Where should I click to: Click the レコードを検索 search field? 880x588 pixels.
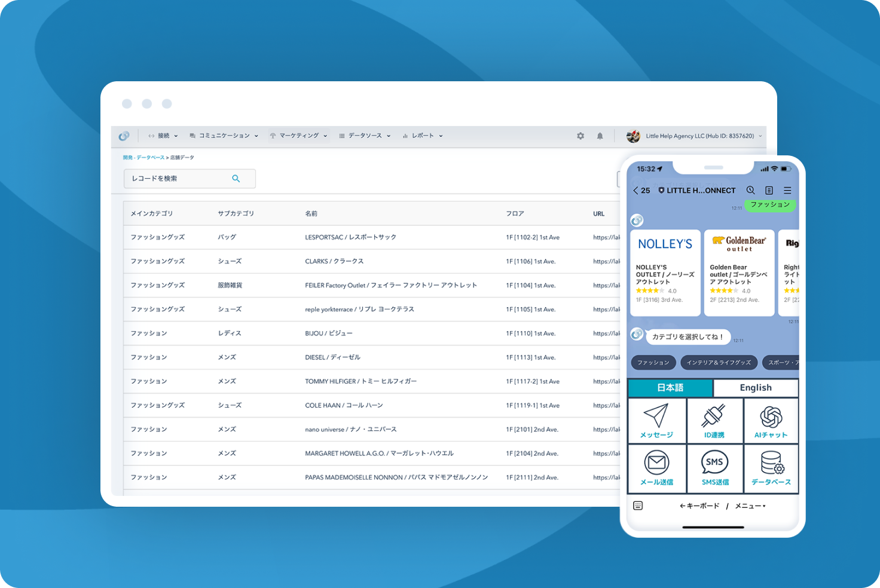179,178
